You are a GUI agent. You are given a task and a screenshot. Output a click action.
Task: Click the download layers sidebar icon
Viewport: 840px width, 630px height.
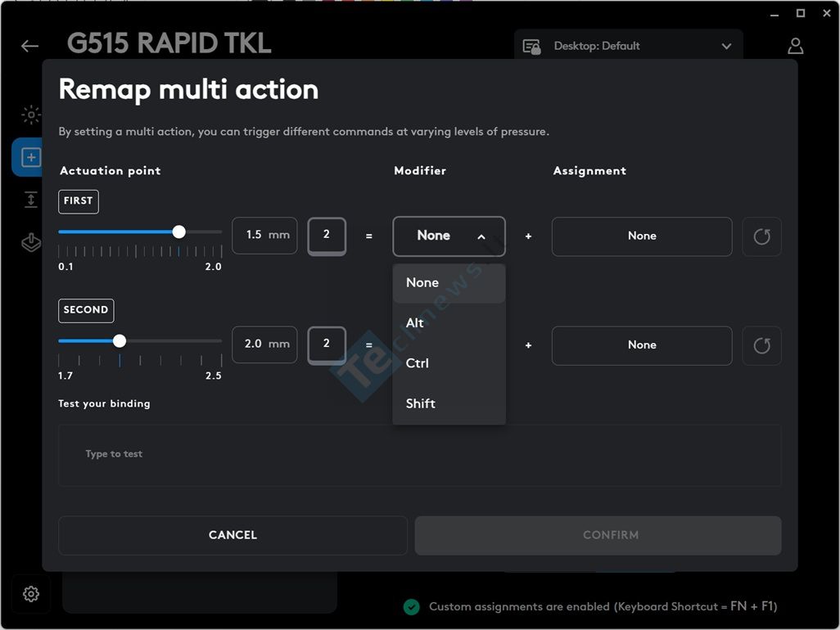tap(31, 243)
